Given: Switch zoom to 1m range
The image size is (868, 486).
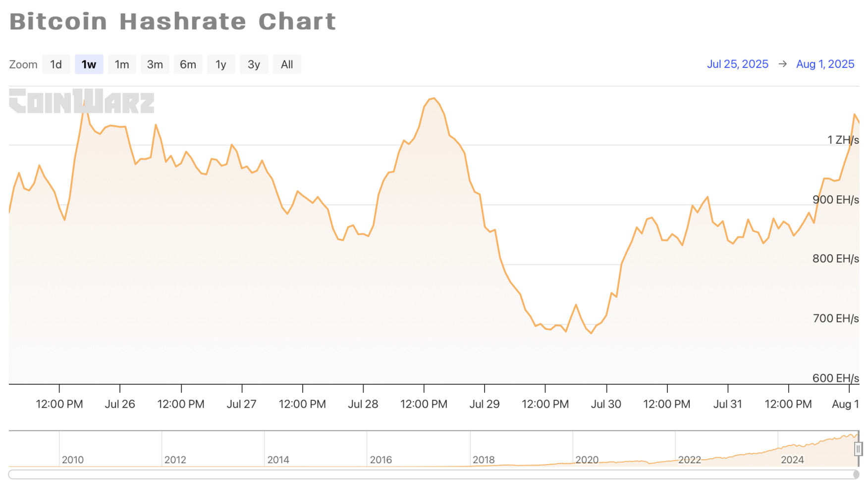Looking at the screenshot, I should point(122,64).
